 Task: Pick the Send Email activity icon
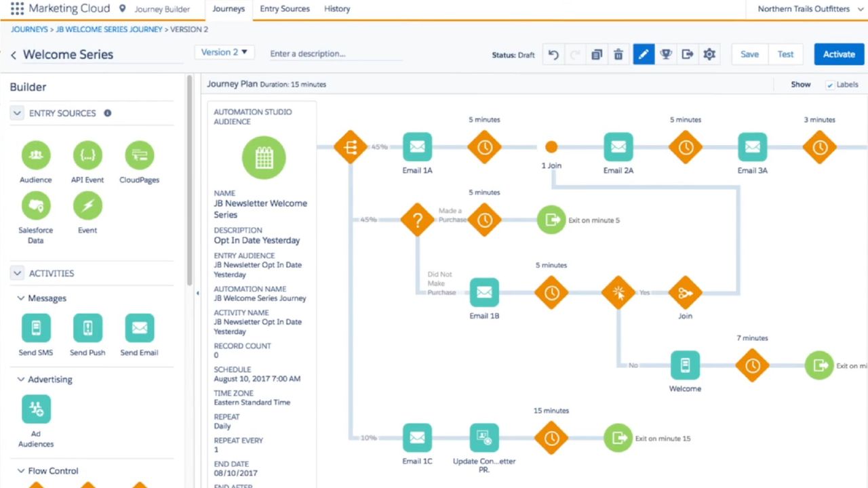tap(139, 328)
